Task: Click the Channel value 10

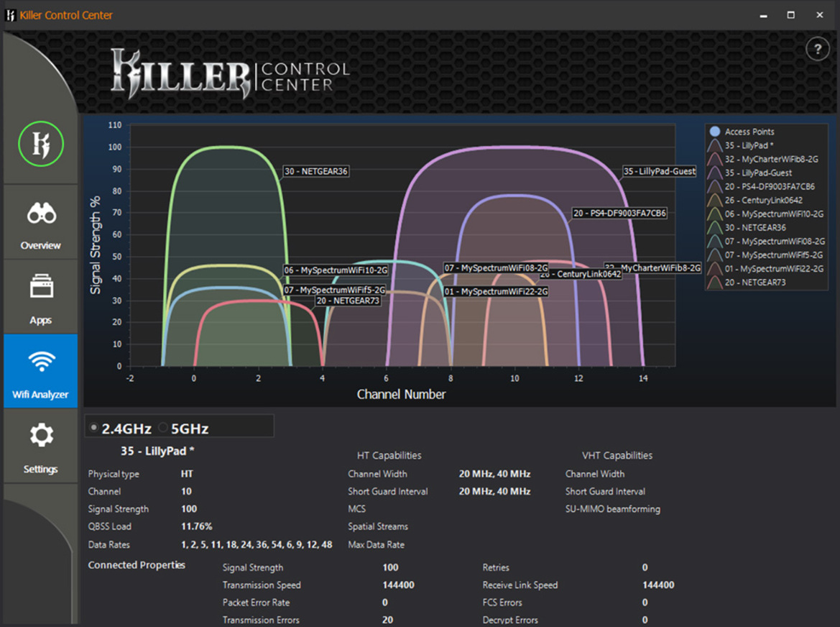Action: pyautogui.click(x=186, y=491)
